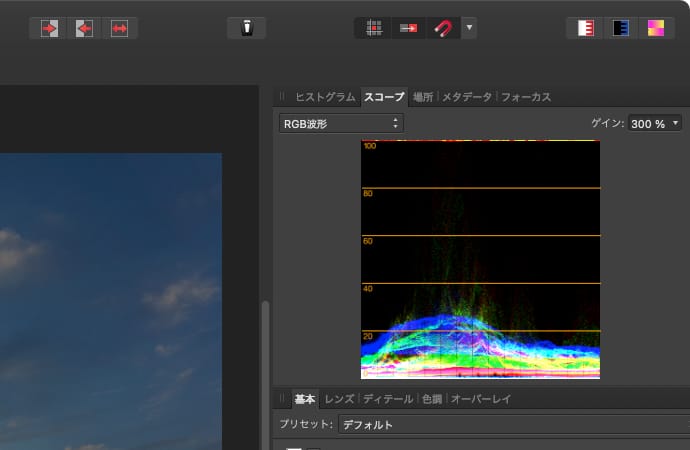This screenshot has height=450, width=690.
Task: Click the force pixel alignment icon
Action: coord(408,28)
